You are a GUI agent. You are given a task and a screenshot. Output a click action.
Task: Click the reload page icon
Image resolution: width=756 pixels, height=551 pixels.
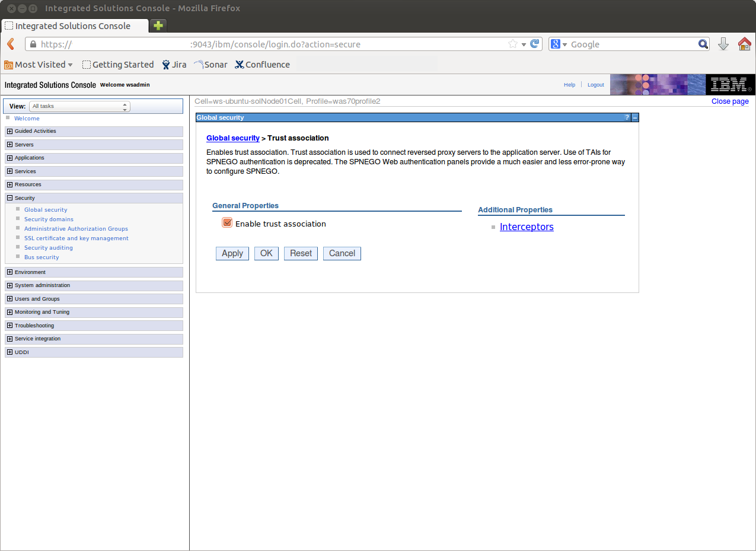tap(535, 44)
